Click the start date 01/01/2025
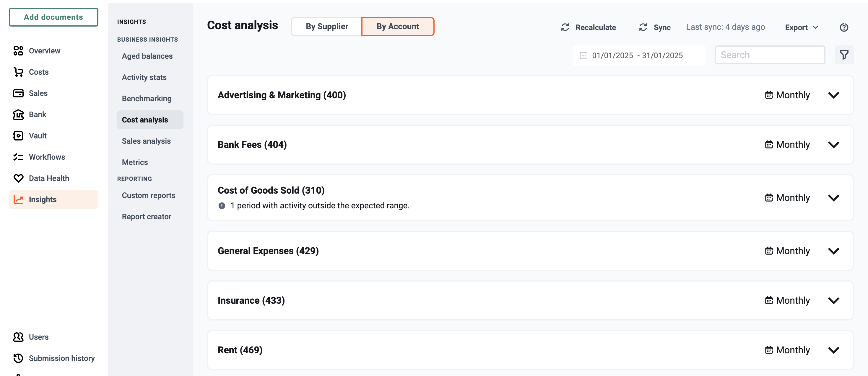 (x=612, y=55)
